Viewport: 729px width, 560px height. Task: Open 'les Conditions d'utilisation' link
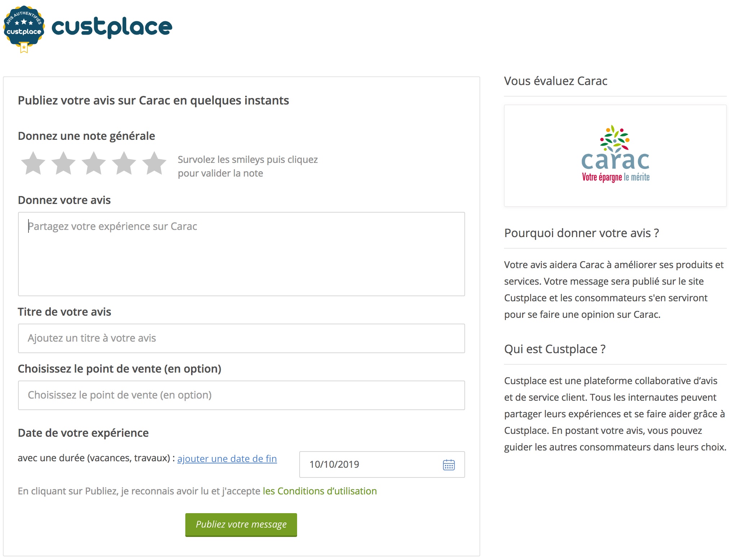pos(320,491)
